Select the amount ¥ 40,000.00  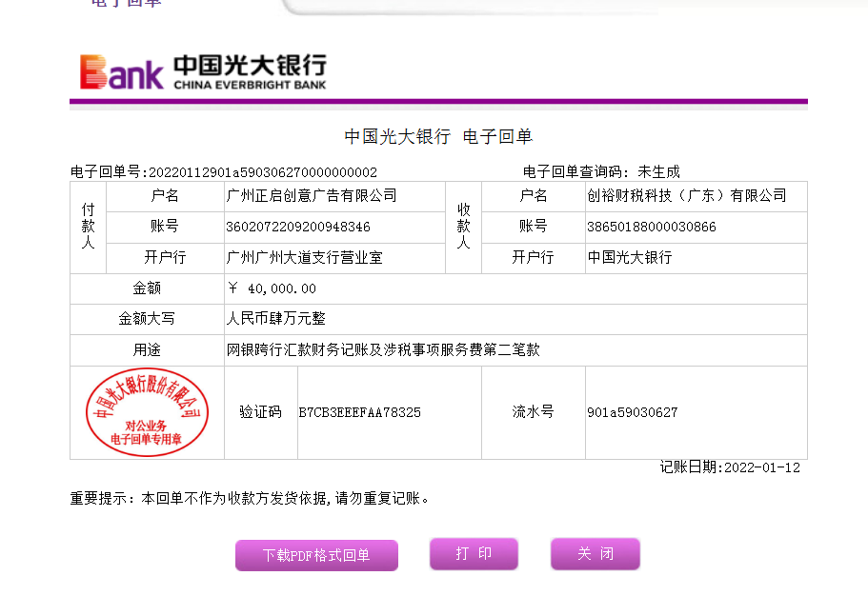click(272, 288)
